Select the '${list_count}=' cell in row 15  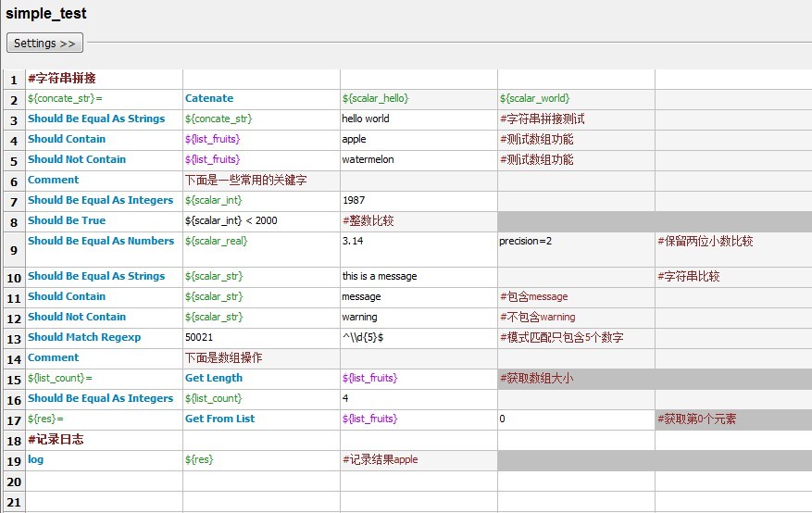(104, 379)
